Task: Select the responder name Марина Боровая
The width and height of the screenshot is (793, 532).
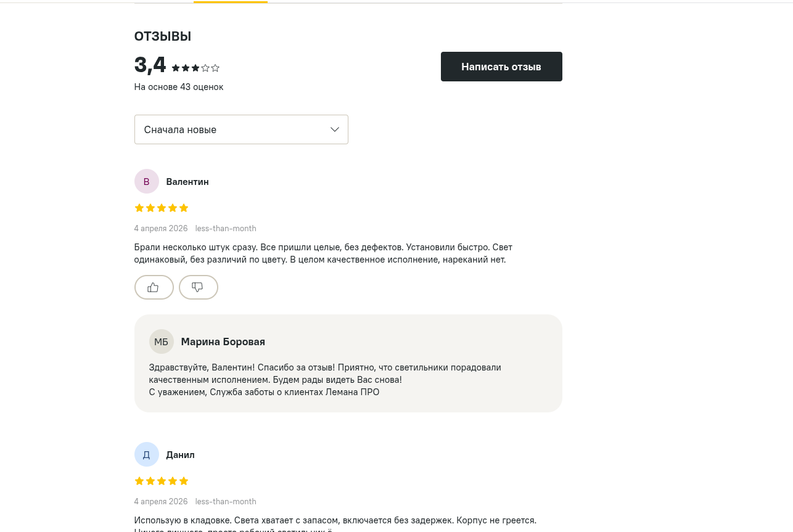Action: point(223,342)
